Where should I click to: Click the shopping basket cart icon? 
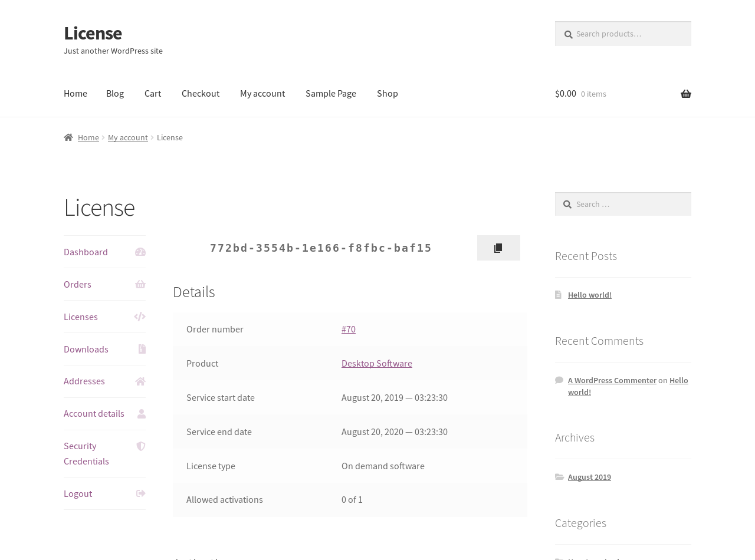(685, 94)
